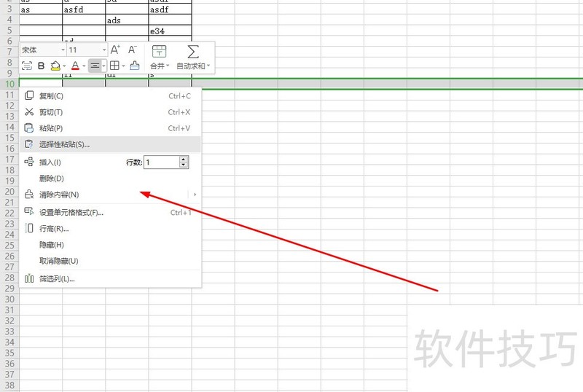This screenshot has width=583, height=392.
Task: Expand the borders dropdown arrow
Action: point(123,66)
